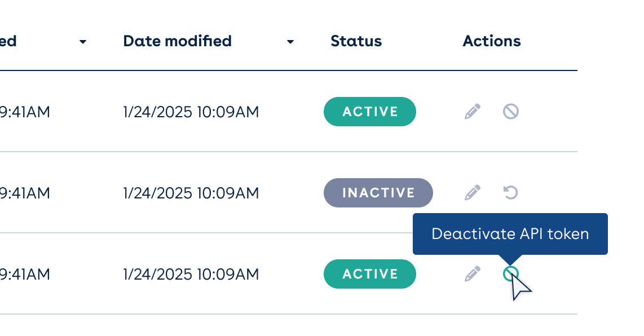644x336 pixels.
Task: Click the Deactivate API token tooltip
Action: pyautogui.click(x=510, y=234)
